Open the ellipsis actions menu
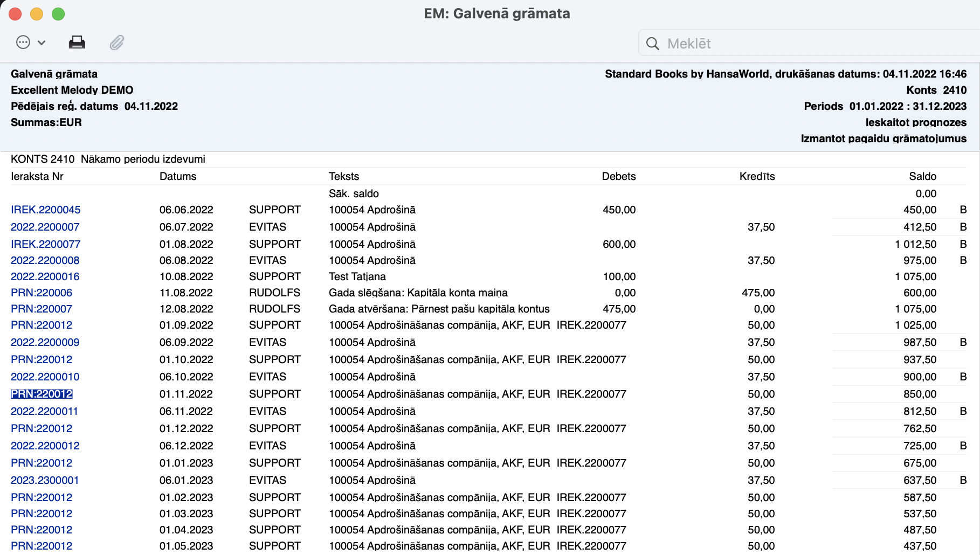This screenshot has width=980, height=555. 30,43
